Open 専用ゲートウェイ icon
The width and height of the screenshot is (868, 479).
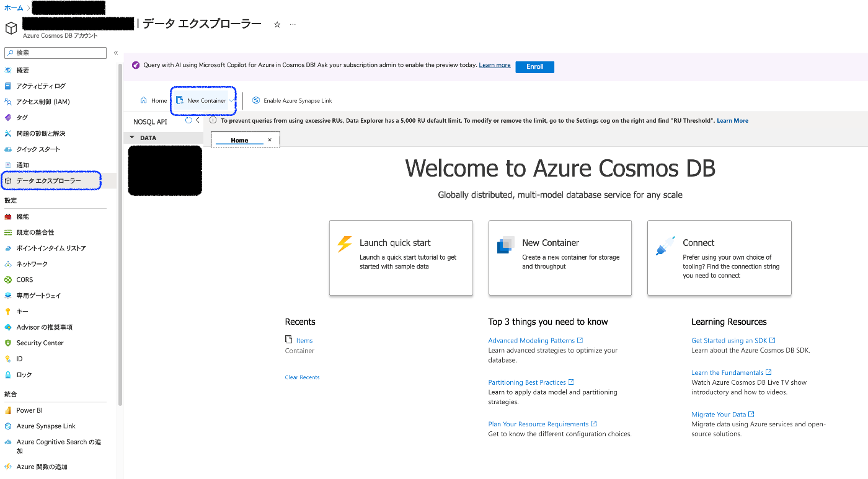(8, 296)
